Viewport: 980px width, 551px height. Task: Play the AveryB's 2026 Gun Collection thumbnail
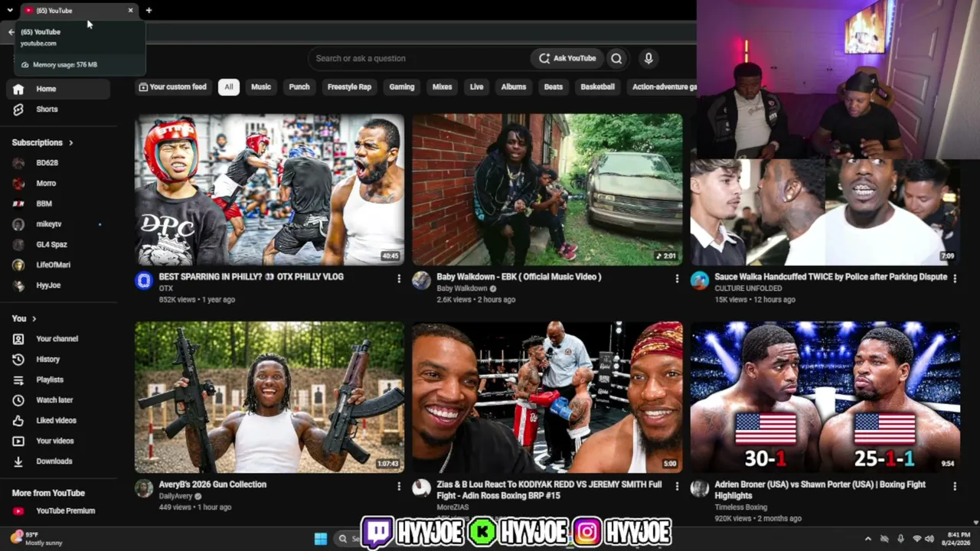pyautogui.click(x=269, y=397)
